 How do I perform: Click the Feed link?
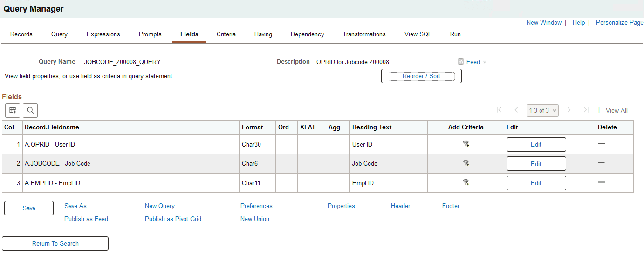pos(473,62)
